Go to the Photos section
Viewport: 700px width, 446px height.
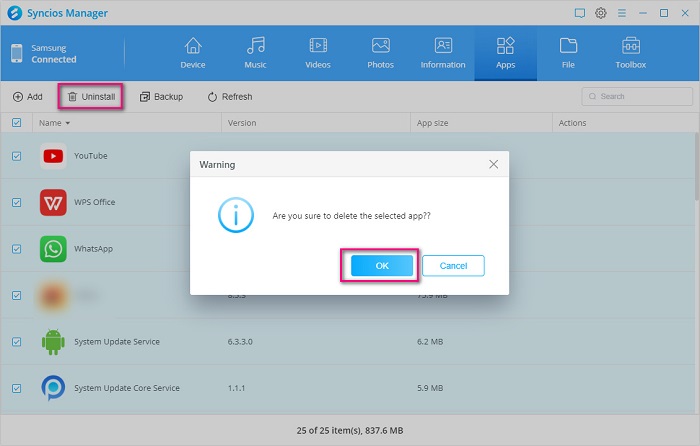coord(380,52)
